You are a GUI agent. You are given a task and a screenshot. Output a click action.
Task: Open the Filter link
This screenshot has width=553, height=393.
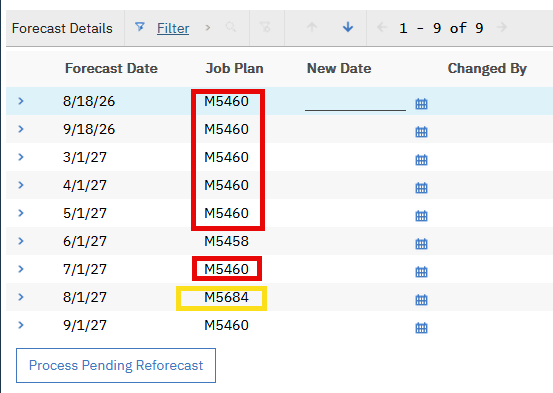tap(173, 28)
